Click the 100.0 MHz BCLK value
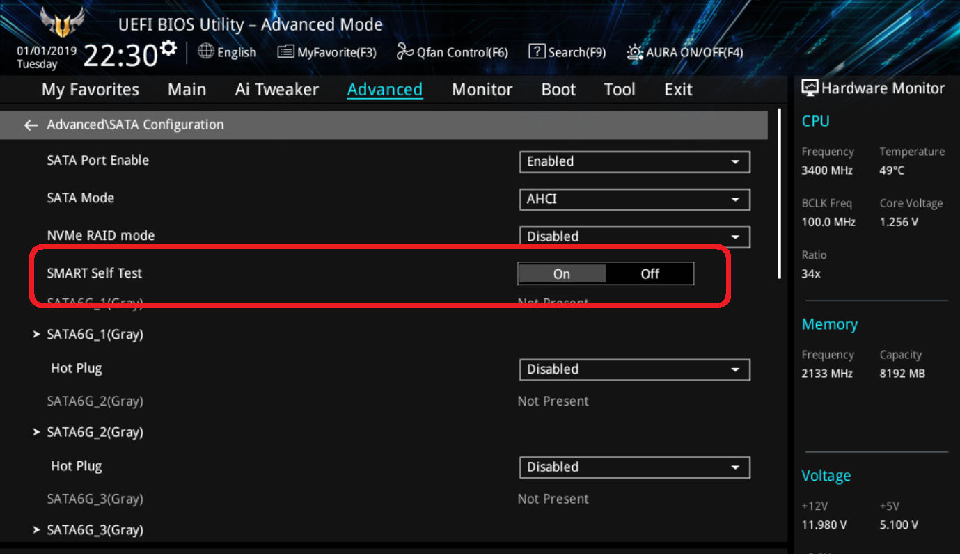 coord(828,223)
